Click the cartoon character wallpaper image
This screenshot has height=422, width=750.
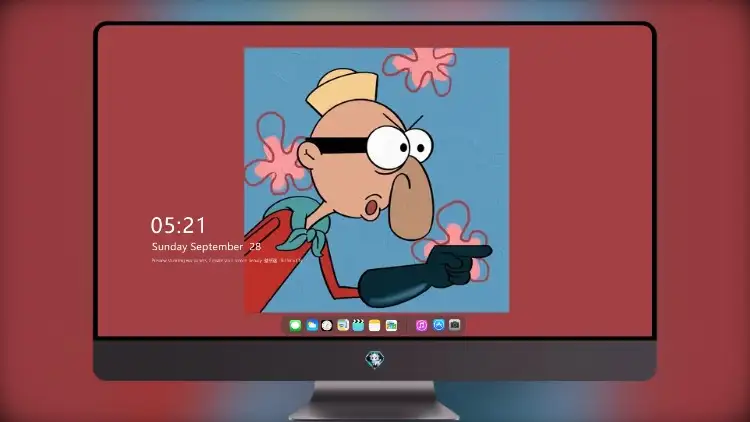[x=376, y=180]
